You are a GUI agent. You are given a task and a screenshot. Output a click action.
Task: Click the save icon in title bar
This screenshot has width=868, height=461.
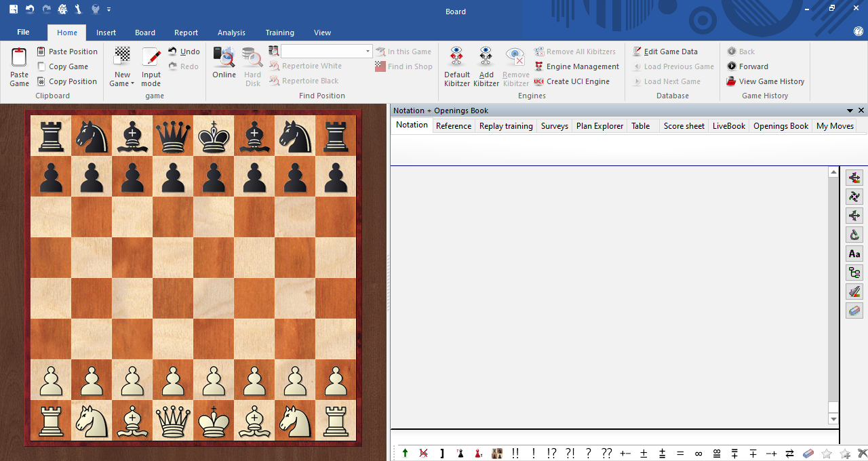[x=14, y=9]
